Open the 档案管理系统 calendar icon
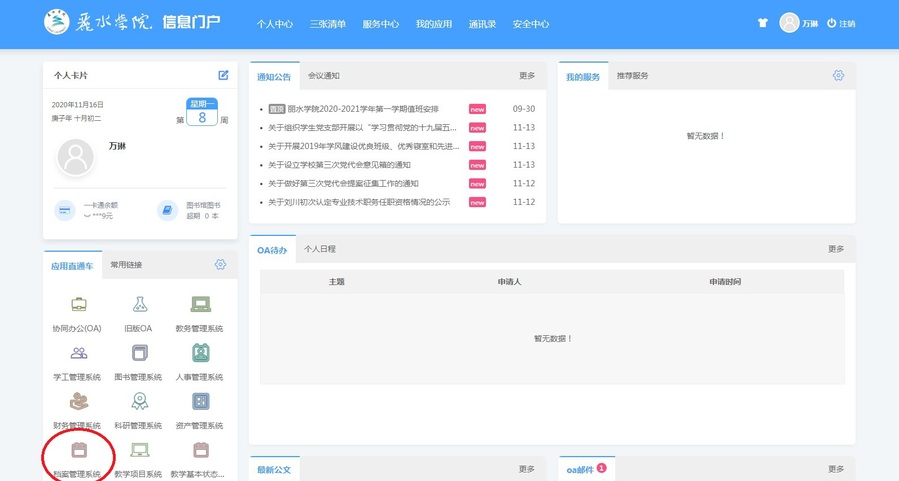This screenshot has width=899, height=481. click(79, 450)
